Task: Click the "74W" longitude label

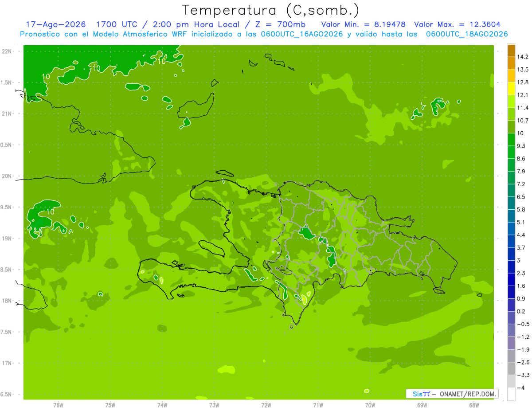Action: click(x=162, y=406)
